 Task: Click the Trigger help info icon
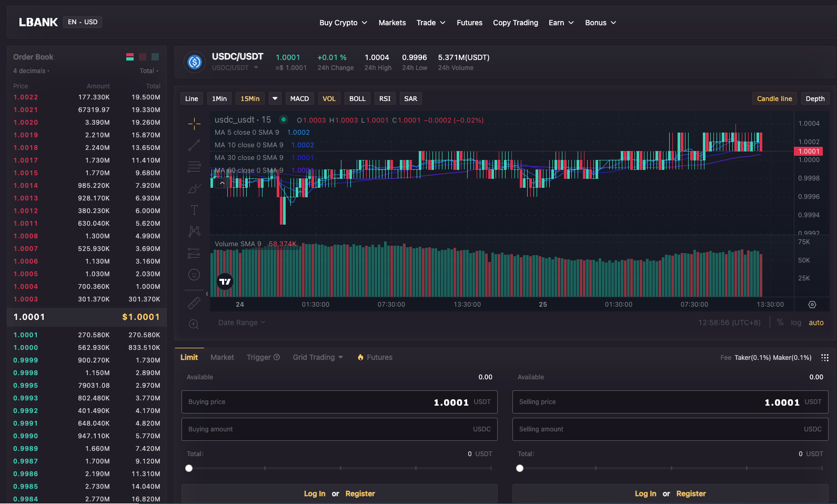(277, 357)
